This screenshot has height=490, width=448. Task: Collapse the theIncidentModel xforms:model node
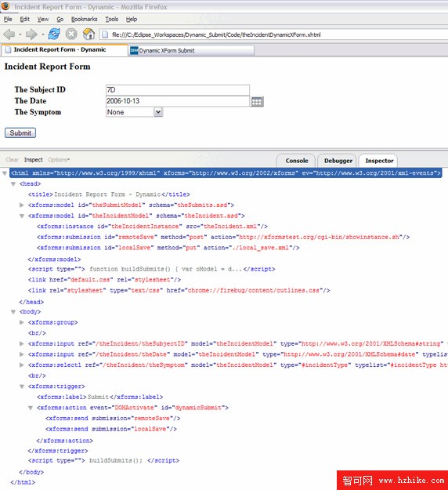[x=22, y=216]
